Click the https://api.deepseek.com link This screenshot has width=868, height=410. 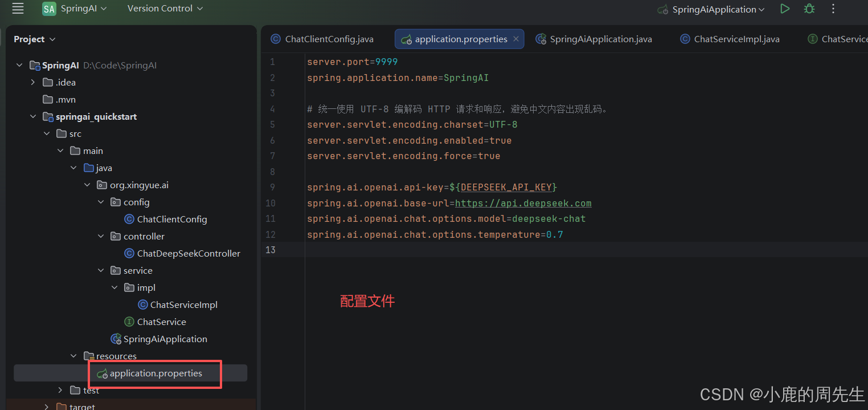523,203
